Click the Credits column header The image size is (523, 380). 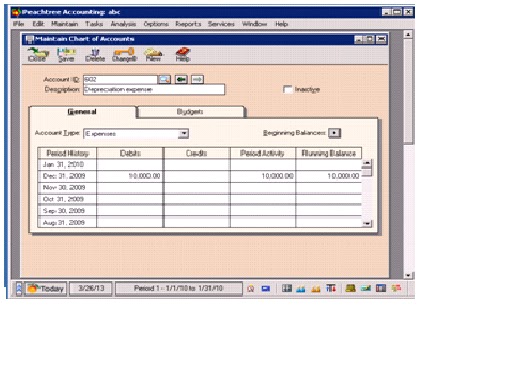click(197, 153)
